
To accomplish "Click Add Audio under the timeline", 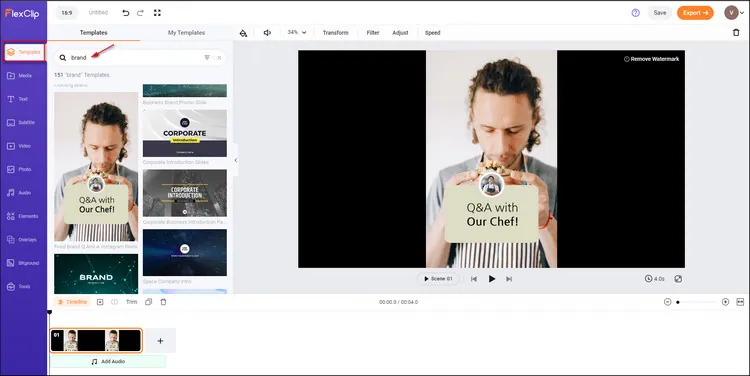I will coord(108,362).
